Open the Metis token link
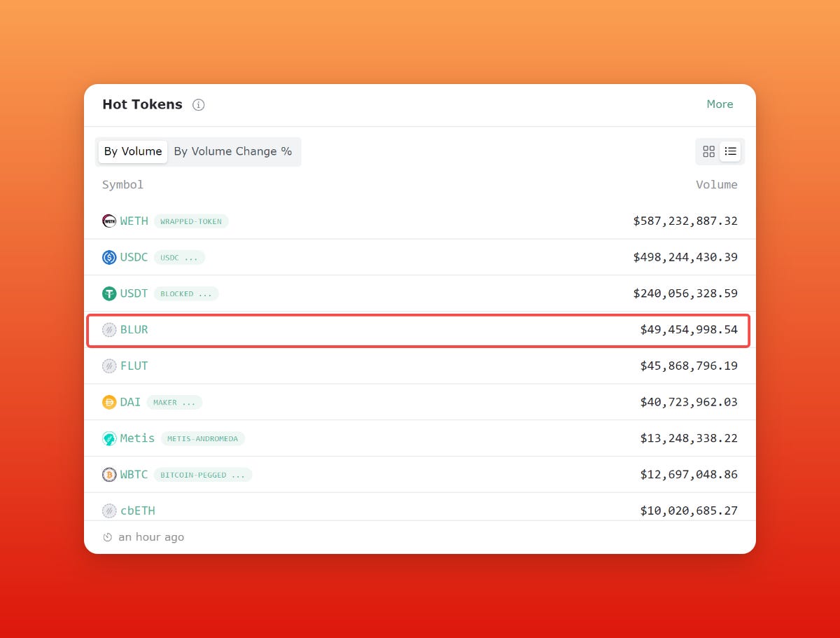Image resolution: width=840 pixels, height=638 pixels. [137, 438]
